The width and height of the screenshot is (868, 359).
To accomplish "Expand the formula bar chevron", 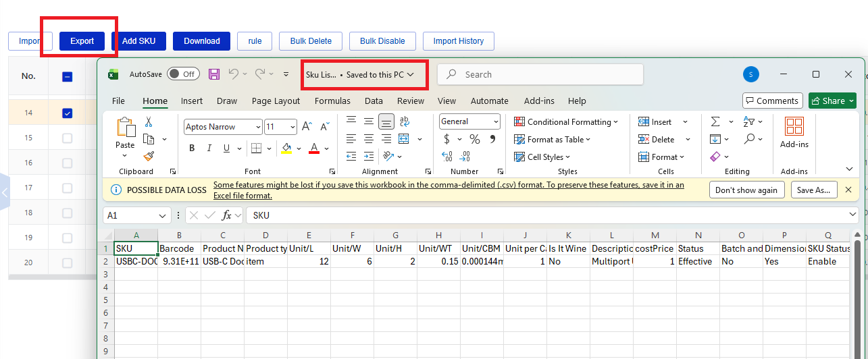I will pos(852,215).
